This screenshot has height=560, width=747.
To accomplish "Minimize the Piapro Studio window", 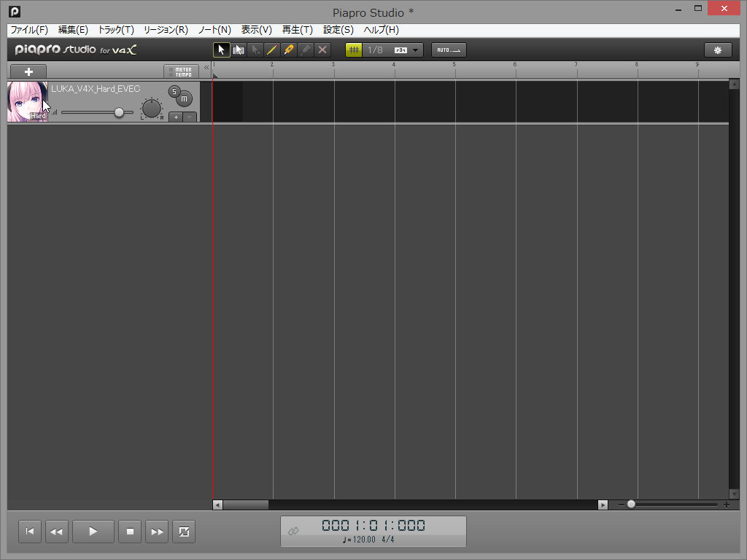I will point(678,9).
